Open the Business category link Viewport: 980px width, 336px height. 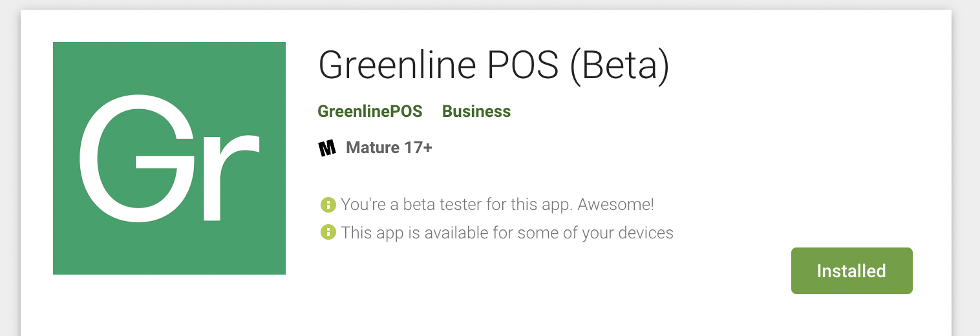point(476,112)
